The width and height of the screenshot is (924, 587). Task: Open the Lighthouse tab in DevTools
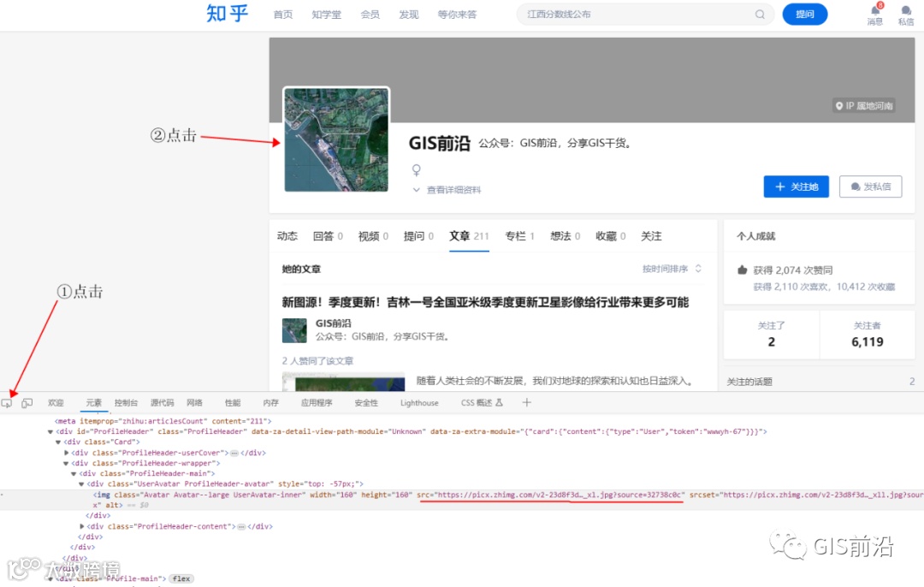click(419, 403)
